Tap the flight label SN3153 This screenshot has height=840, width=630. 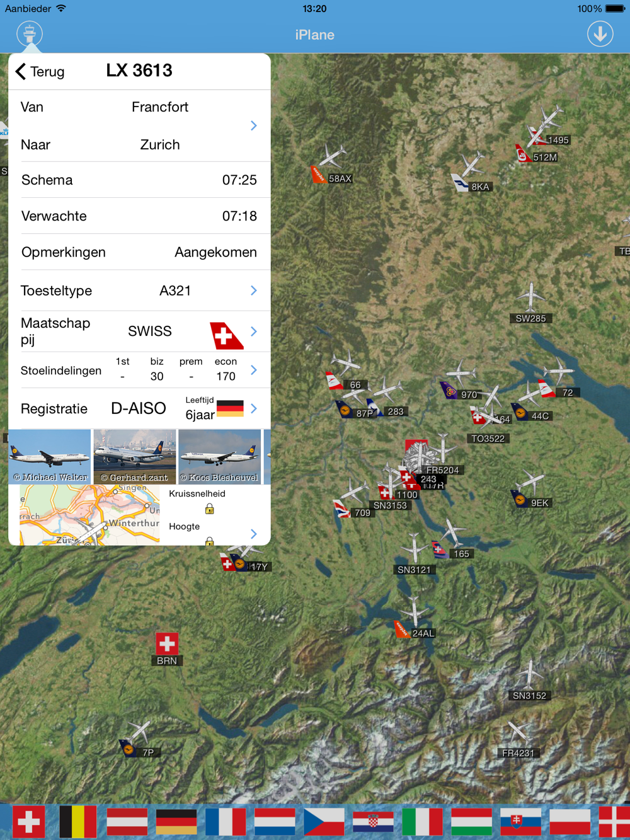390,505
